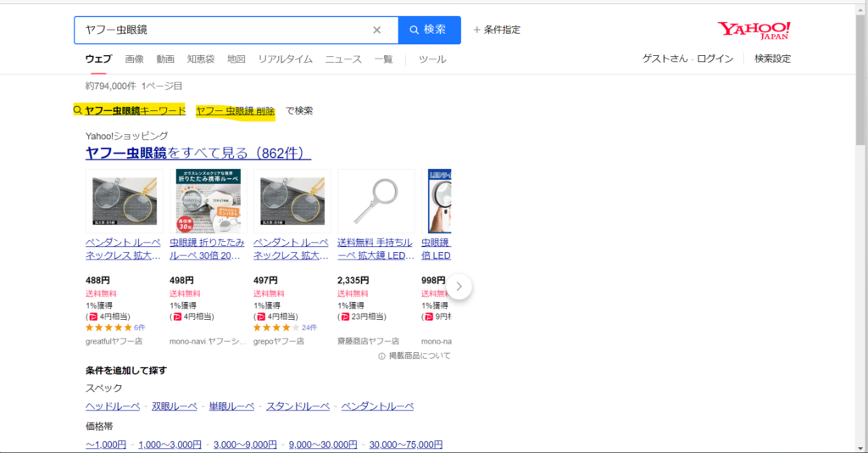Open the ツール menu

coord(432,59)
